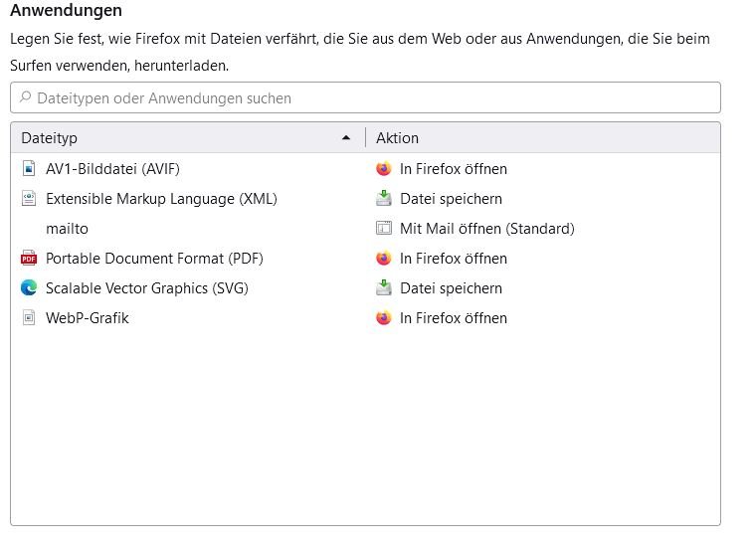The width and height of the screenshot is (756, 548).
Task: Select the mailto entry in the list
Action: (x=365, y=229)
